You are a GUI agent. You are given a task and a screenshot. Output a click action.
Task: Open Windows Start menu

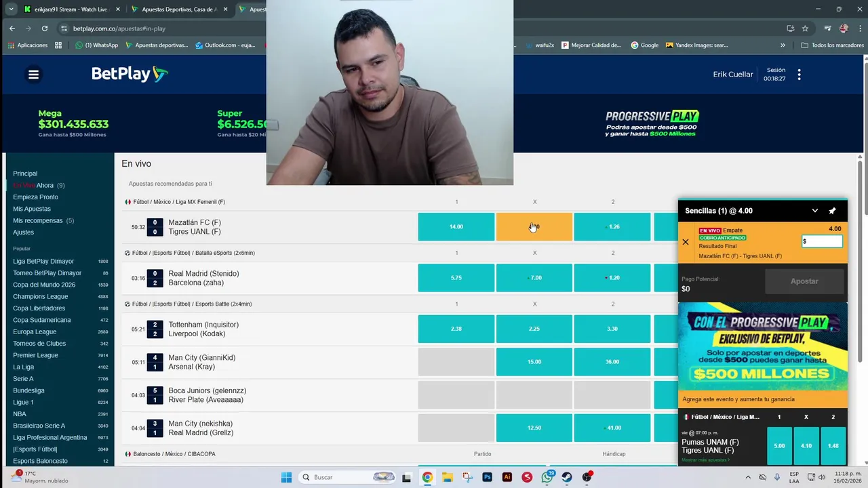tap(286, 477)
